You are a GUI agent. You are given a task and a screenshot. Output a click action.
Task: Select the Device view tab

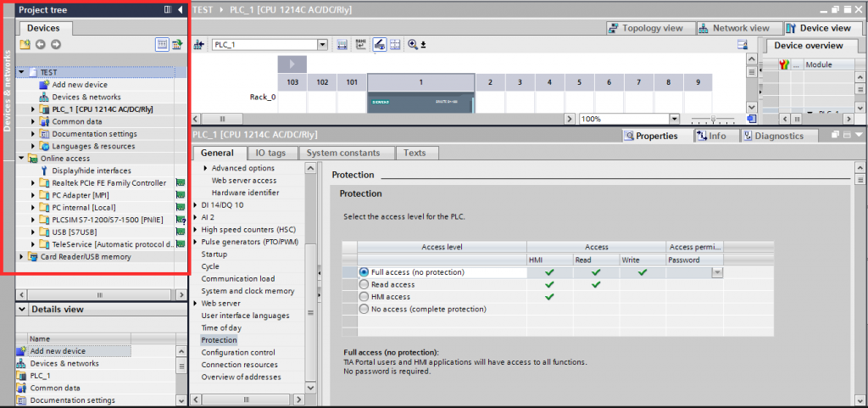pos(821,28)
